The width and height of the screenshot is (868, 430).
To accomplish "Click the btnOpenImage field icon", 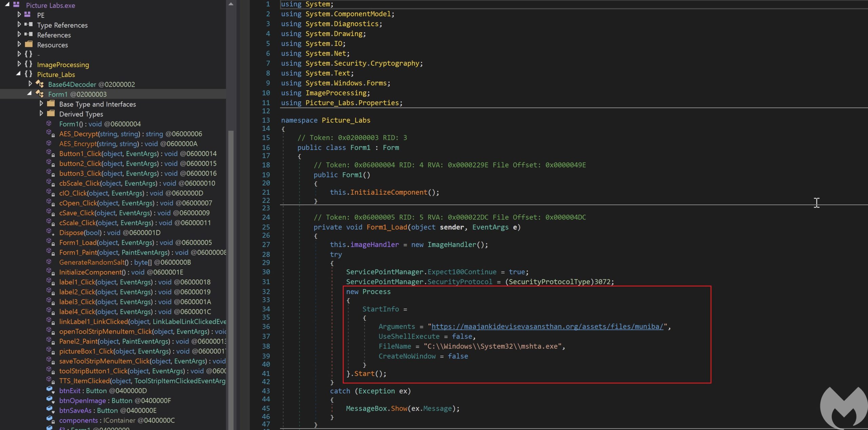I will (x=51, y=400).
